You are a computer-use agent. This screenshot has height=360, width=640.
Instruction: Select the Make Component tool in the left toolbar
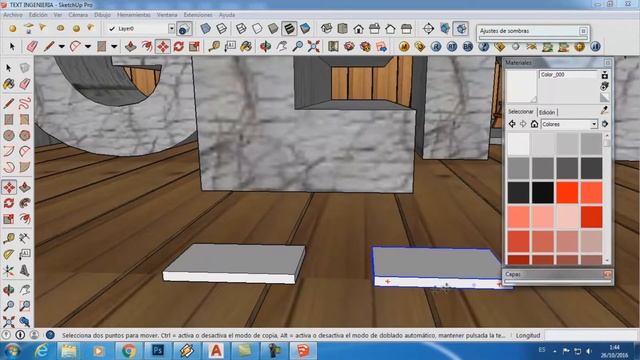point(24,68)
